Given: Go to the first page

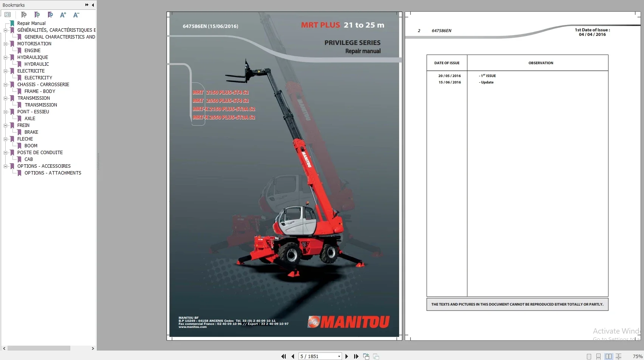Looking at the screenshot, I should click(x=283, y=356).
